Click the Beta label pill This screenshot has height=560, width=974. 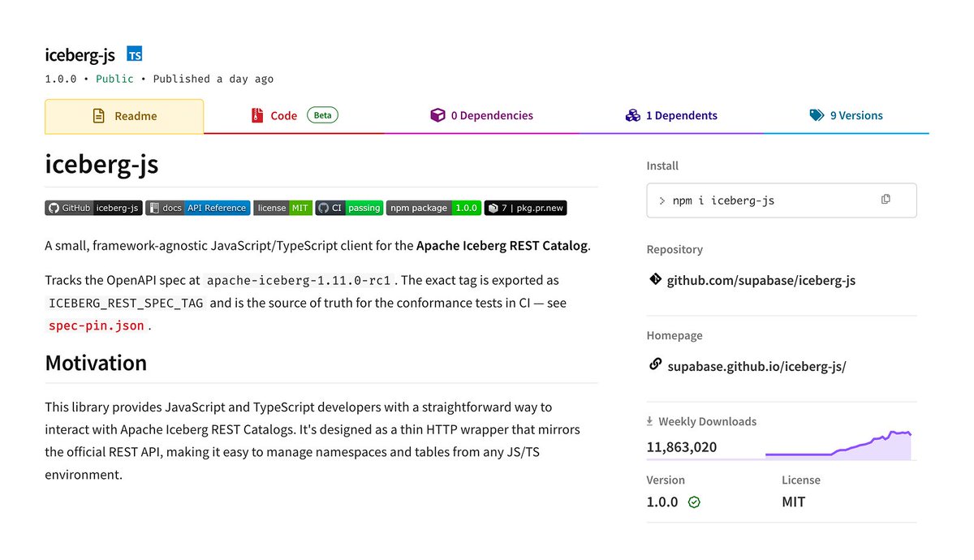tap(322, 115)
